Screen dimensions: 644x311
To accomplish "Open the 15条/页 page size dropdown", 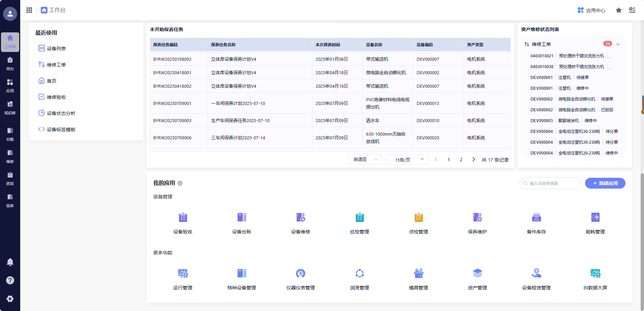I will (407, 160).
